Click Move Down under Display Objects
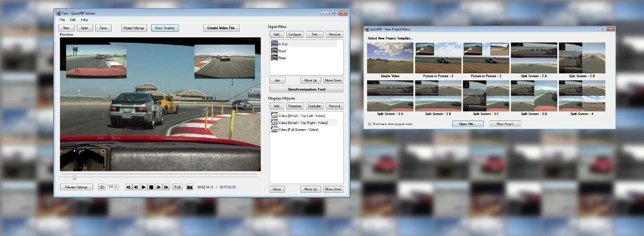 (333, 189)
